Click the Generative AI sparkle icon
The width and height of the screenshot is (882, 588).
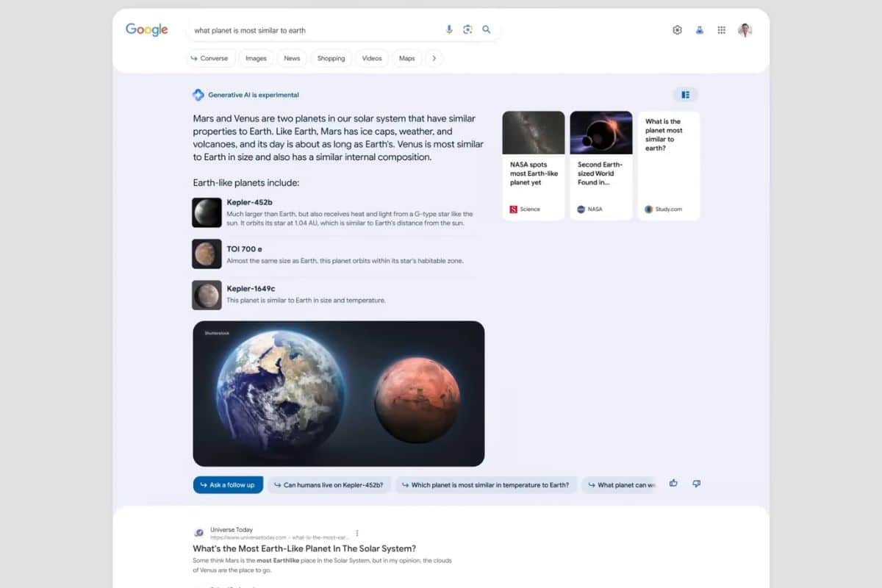(x=198, y=95)
